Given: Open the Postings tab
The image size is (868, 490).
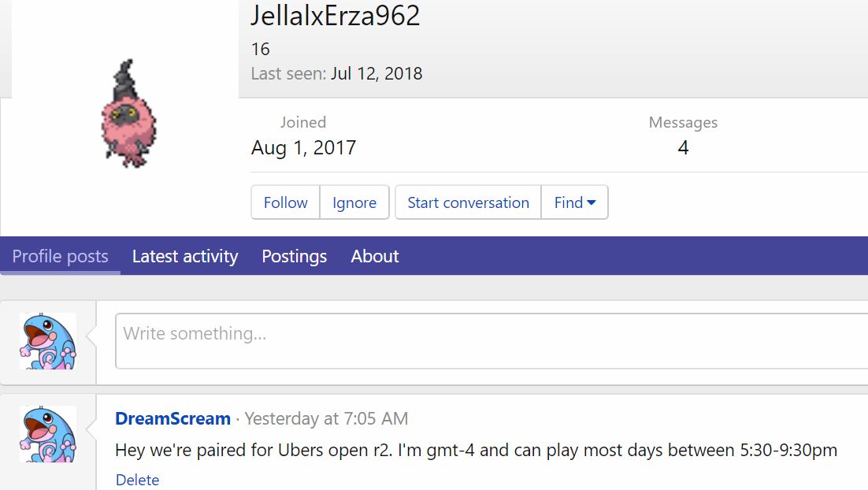Looking at the screenshot, I should [x=294, y=256].
